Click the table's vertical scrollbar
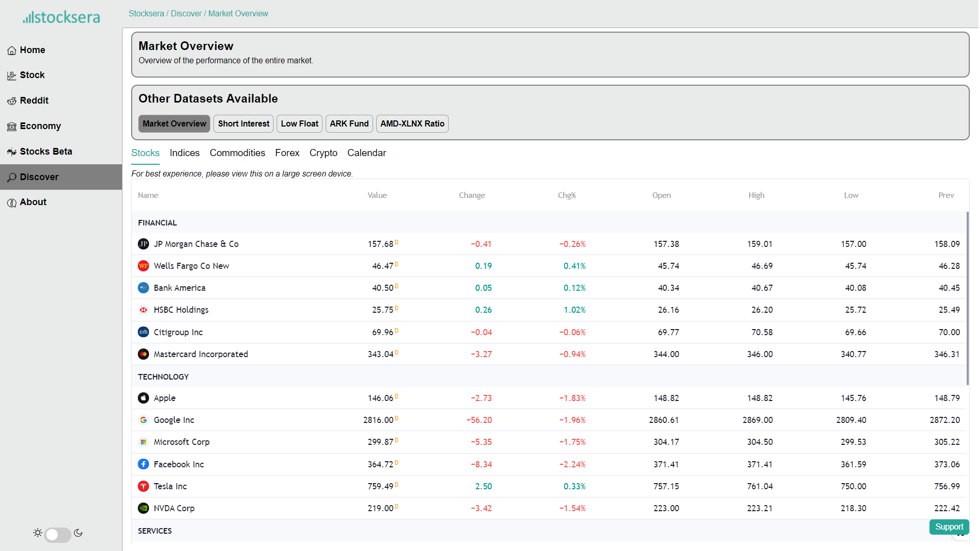The width and height of the screenshot is (980, 551). tap(967, 298)
